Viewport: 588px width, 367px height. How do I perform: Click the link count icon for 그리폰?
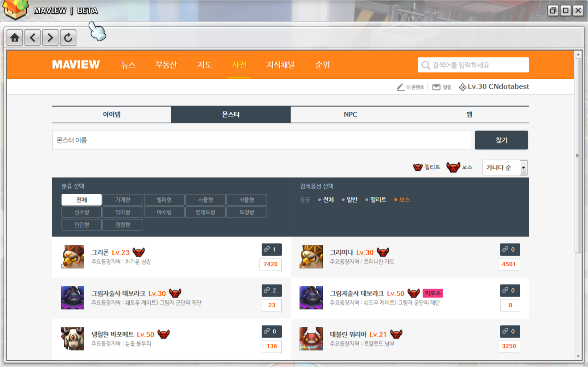click(271, 249)
